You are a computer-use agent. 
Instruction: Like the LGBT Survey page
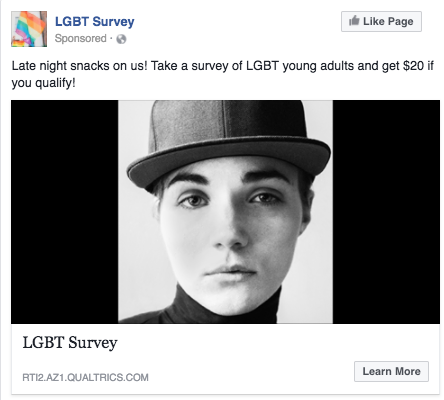pos(381,22)
